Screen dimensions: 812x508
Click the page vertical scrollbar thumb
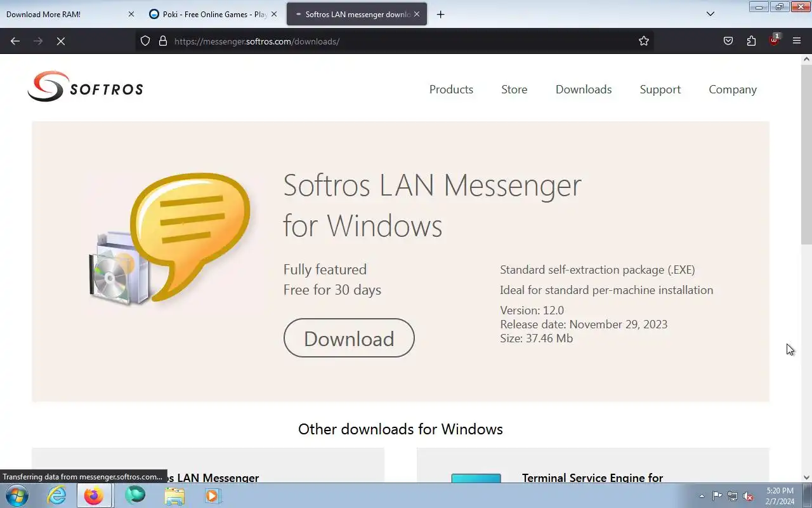(806, 154)
